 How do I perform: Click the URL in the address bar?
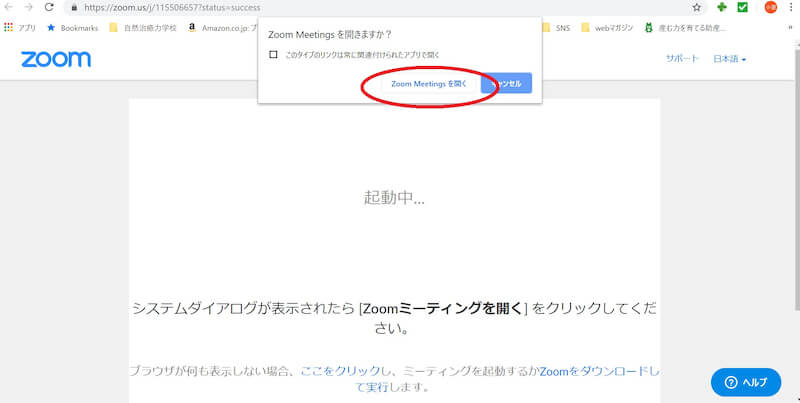point(172,8)
